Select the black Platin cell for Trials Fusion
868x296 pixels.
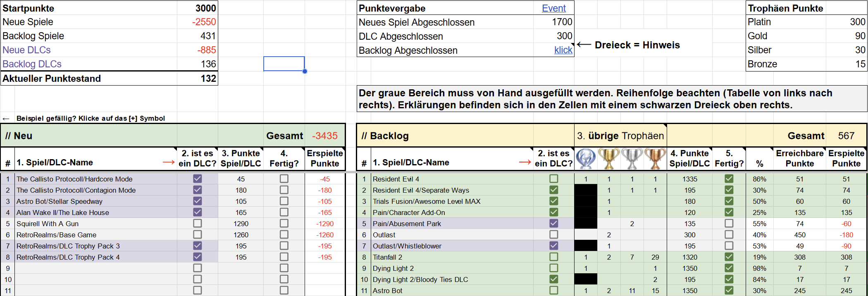586,201
